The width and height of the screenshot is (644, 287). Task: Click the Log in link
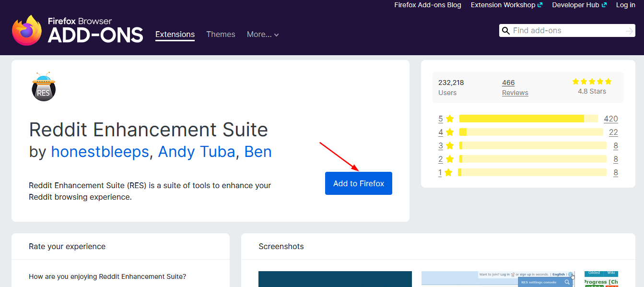(x=626, y=5)
